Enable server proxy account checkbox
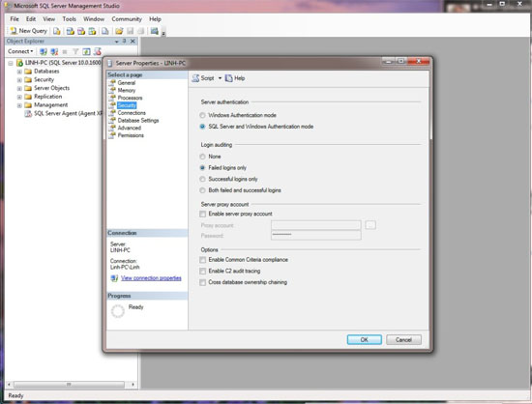 (202, 214)
